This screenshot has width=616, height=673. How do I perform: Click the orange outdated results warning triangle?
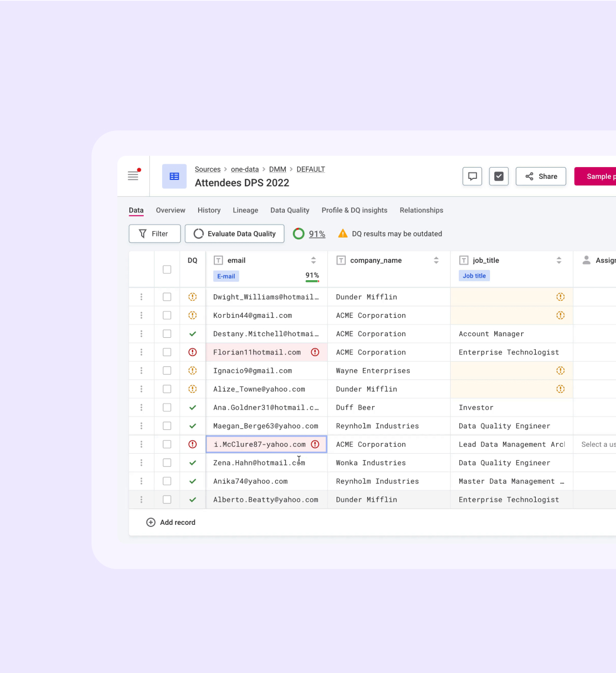point(342,233)
